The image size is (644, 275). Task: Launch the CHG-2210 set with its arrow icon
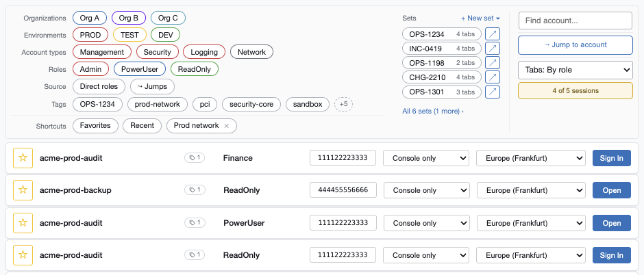493,77
